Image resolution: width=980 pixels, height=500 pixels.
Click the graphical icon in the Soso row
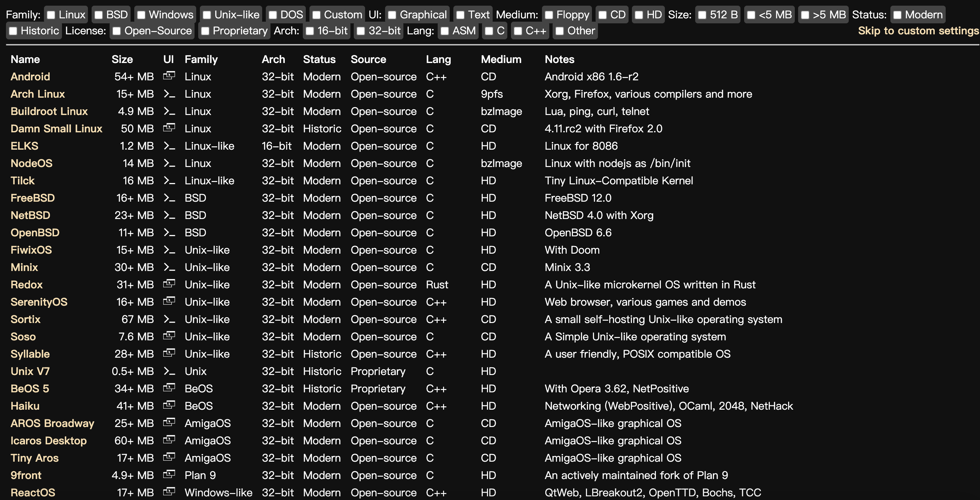[x=169, y=336]
